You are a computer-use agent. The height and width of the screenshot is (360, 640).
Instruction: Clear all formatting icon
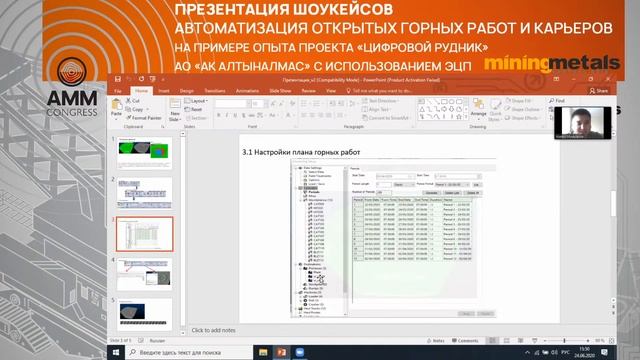click(293, 104)
